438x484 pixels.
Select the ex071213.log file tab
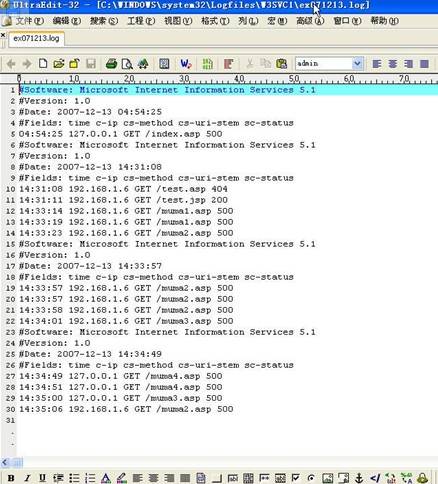coord(36,38)
